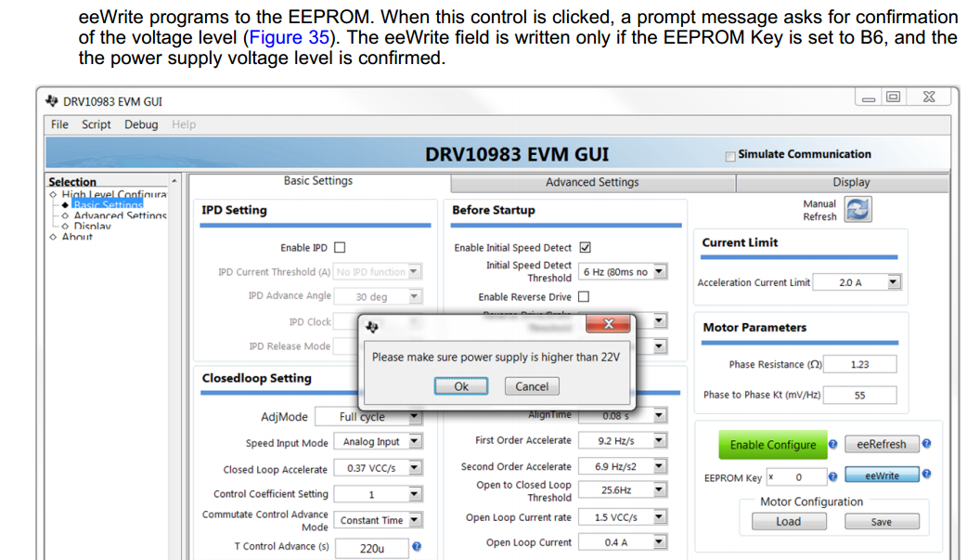Open the Debug menu

pyautogui.click(x=141, y=124)
